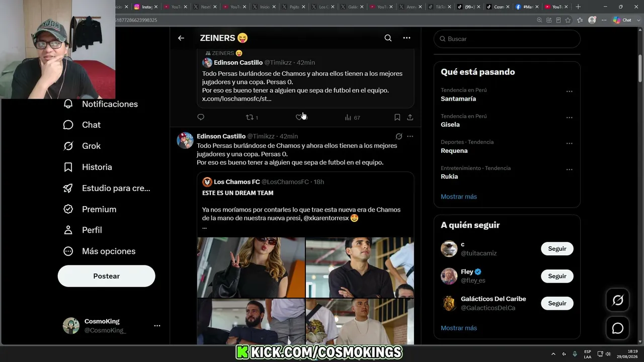644x362 pixels.
Task: Open the Los Chamos FC profile link
Action: 237,182
